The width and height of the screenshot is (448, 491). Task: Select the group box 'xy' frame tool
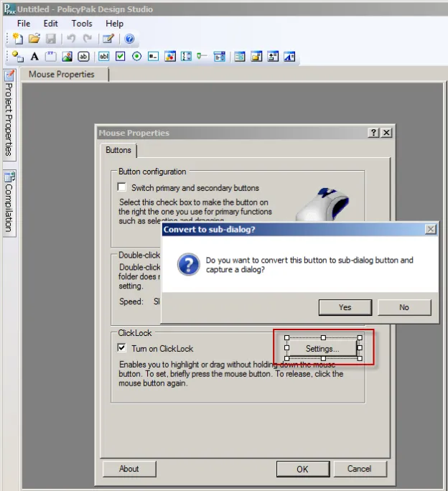click(x=51, y=57)
